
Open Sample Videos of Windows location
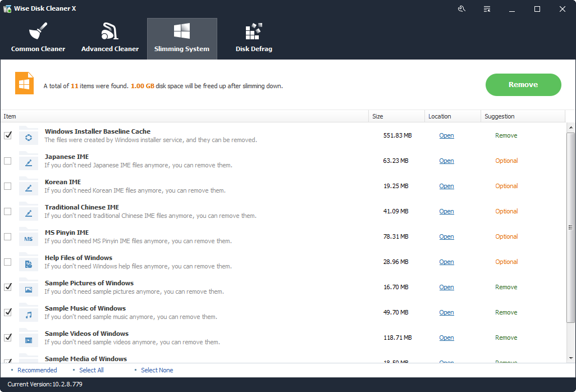[446, 338]
